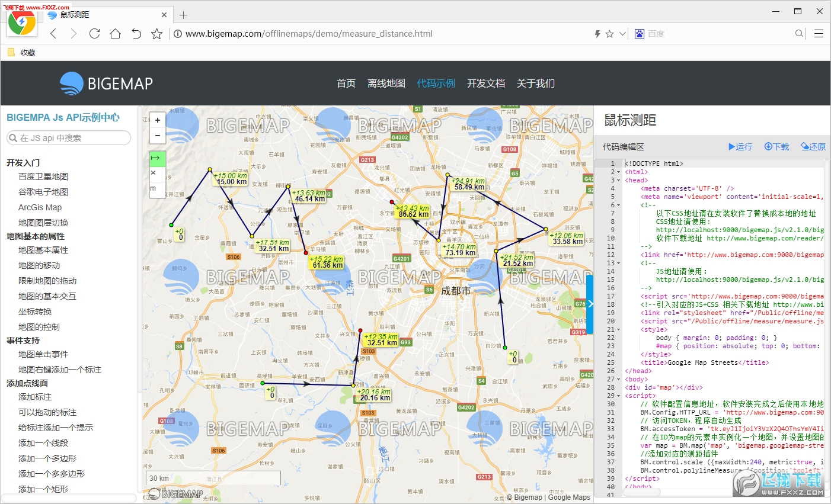The width and height of the screenshot is (831, 504).
Task: Fold the comment block on line 13
Action: 619,263
